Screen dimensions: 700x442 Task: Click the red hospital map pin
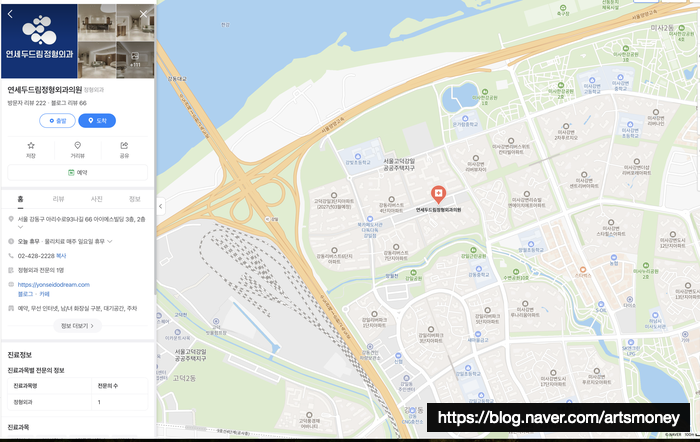pyautogui.click(x=438, y=195)
